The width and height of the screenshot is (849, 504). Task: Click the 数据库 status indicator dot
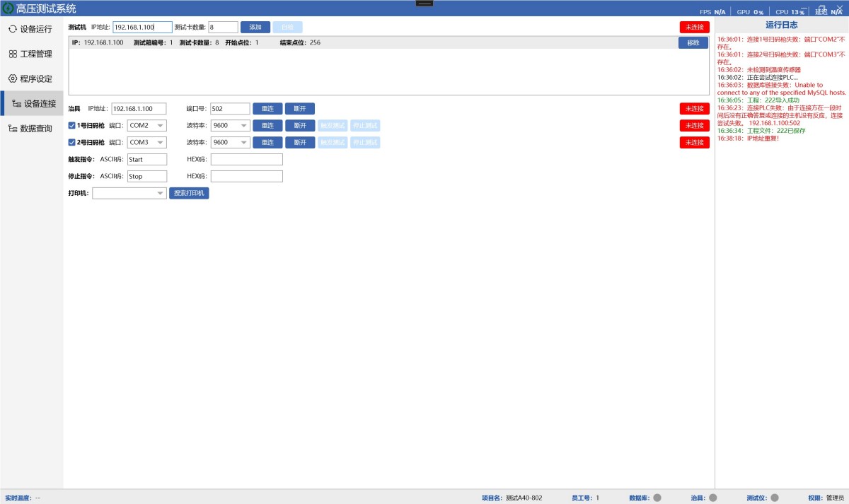point(657,498)
